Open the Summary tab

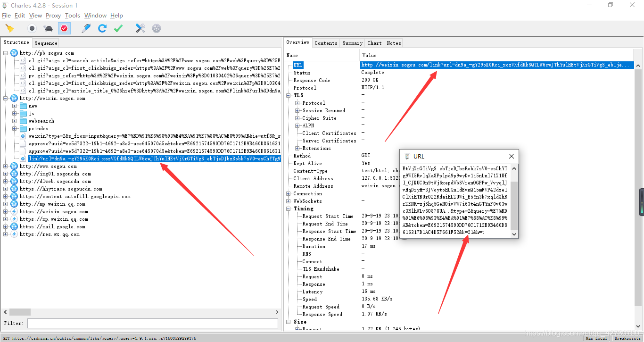pos(353,43)
